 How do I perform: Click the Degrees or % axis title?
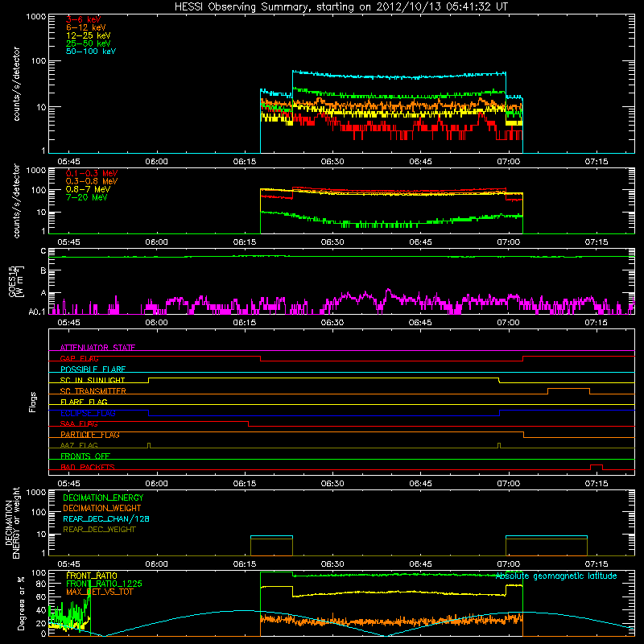point(21,603)
